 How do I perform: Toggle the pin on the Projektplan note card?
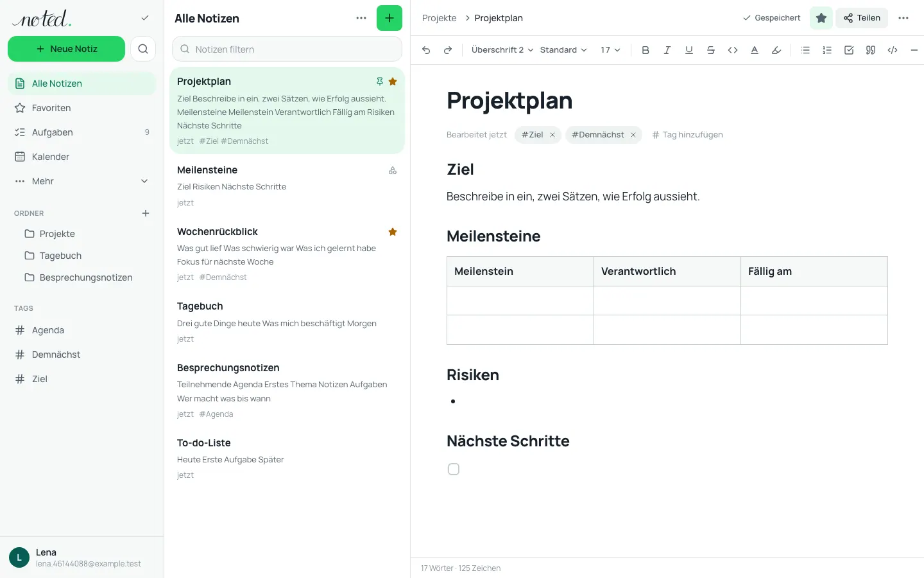[380, 82]
